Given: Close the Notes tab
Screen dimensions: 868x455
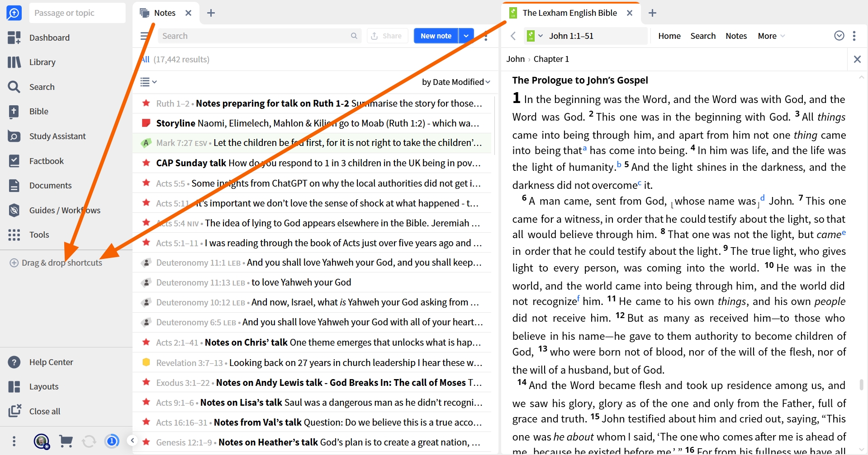Looking at the screenshot, I should (x=189, y=13).
